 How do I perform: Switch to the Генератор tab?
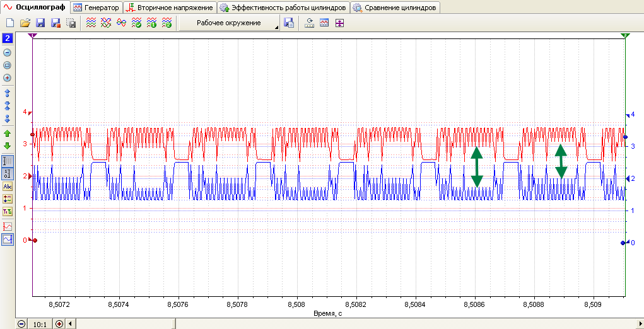[96, 8]
